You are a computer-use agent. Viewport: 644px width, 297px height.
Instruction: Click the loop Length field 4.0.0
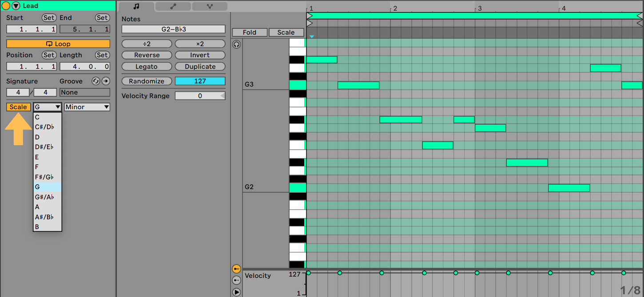coord(85,67)
